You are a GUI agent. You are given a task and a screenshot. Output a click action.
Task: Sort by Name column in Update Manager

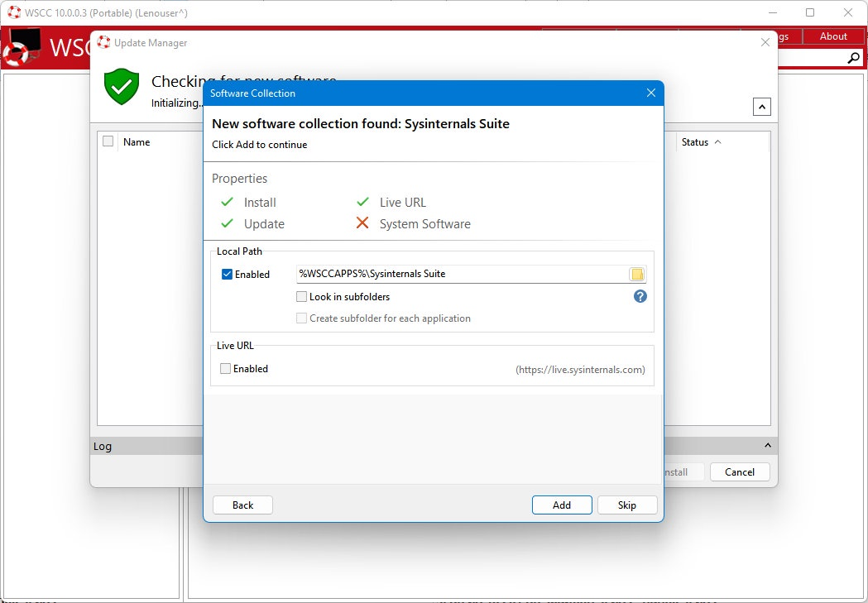pyautogui.click(x=137, y=142)
